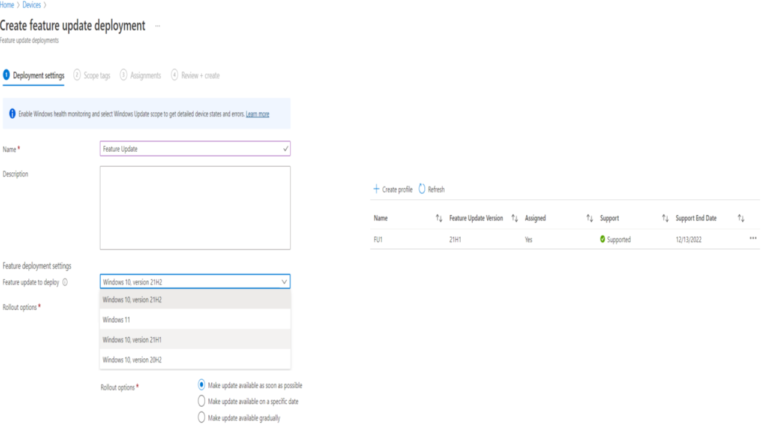The image size is (768, 432).
Task: Open the ellipsis menu for the FU1 row
Action: point(753,239)
